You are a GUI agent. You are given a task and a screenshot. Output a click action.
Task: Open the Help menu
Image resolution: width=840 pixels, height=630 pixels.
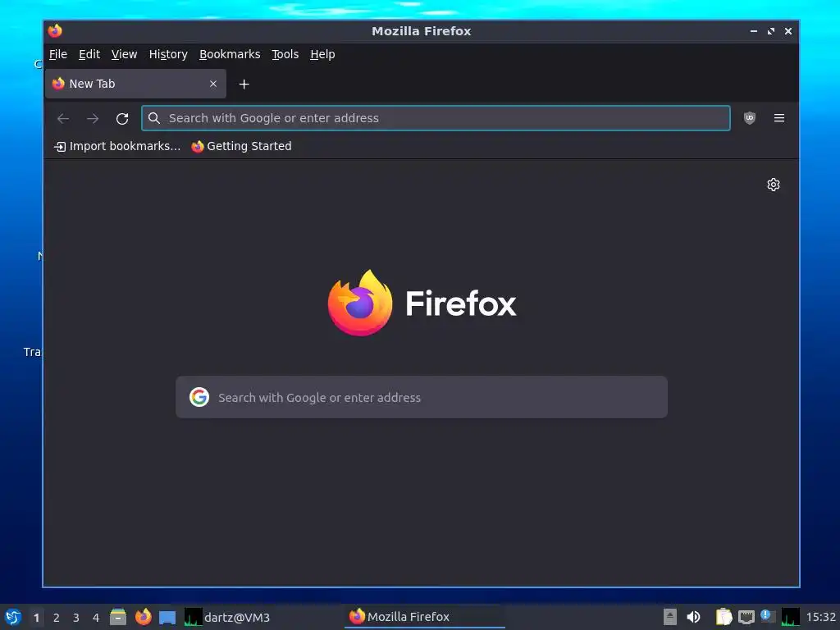click(x=322, y=54)
